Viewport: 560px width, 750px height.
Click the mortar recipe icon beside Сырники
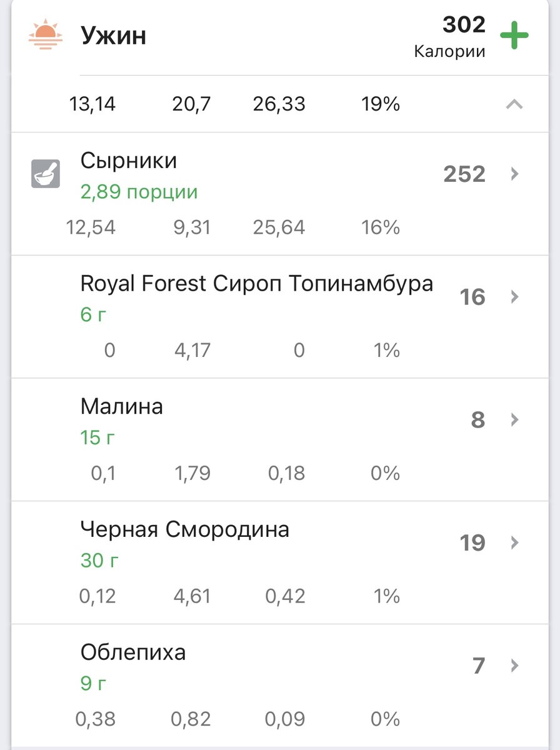coord(46,174)
